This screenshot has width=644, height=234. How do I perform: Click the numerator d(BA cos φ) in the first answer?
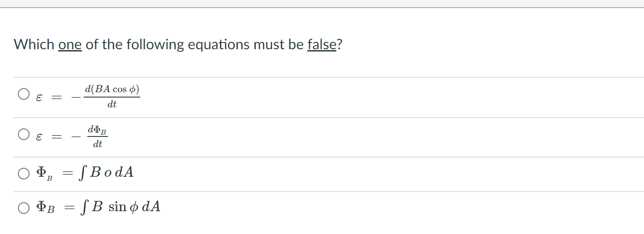tap(112, 89)
